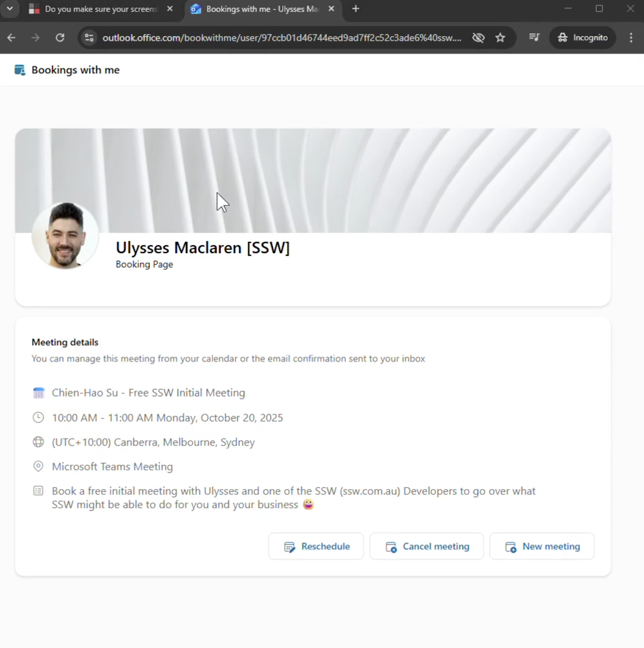Image resolution: width=644 pixels, height=648 pixels.
Task: Switch to the 'Do you make sure your screens' tab
Action: (98, 9)
